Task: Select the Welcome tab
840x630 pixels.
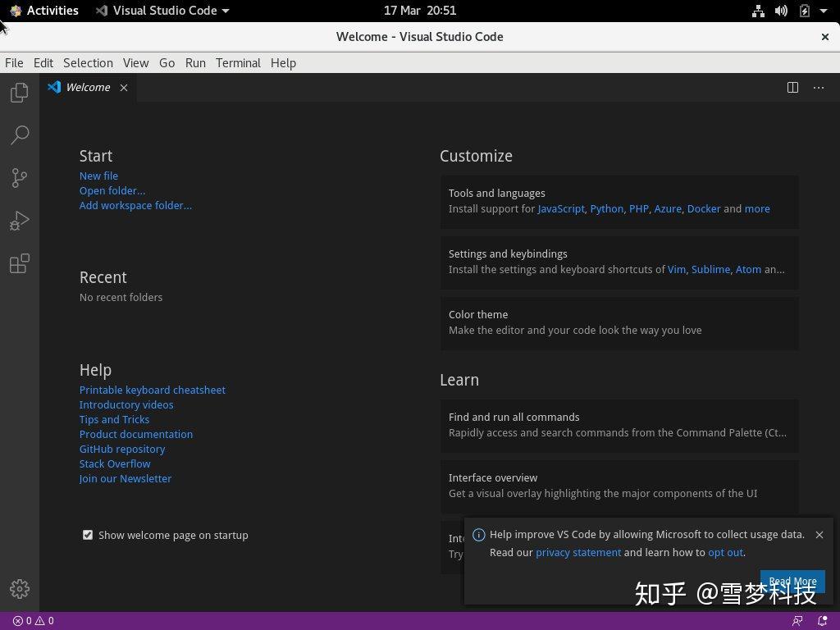Action: tap(88, 87)
